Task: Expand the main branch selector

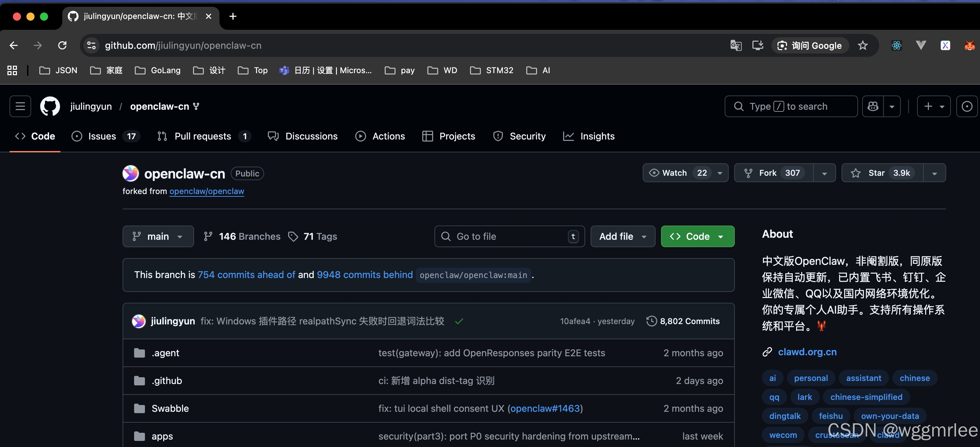Action: [x=158, y=236]
